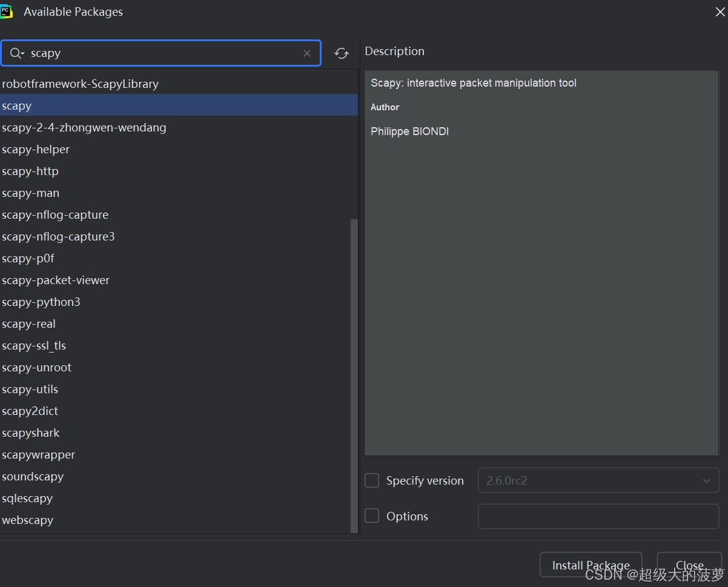728x587 pixels.
Task: Select scapy-ssl_tls in the list
Action: (x=175, y=345)
